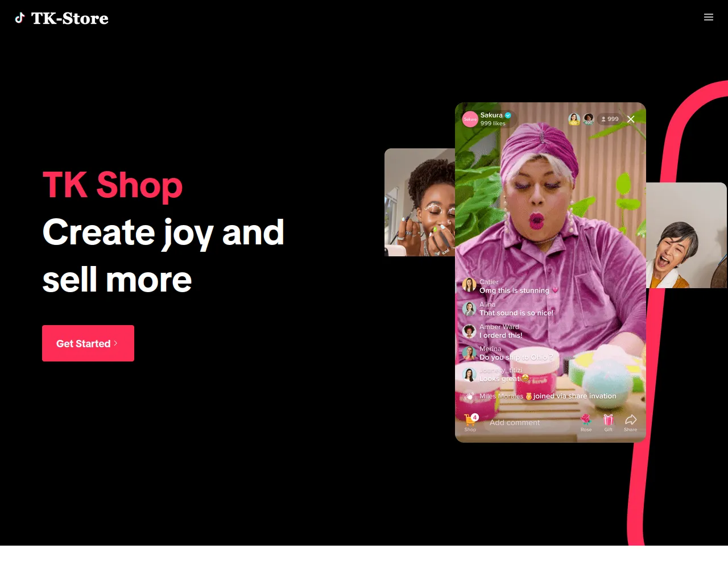Select Amber Ward's comment
The image size is (728, 582).
tap(500, 331)
